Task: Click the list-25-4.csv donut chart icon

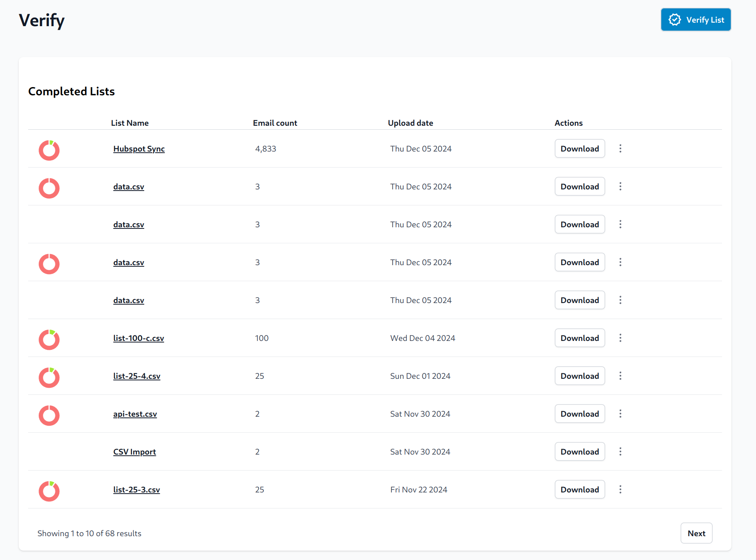Action: click(x=49, y=377)
